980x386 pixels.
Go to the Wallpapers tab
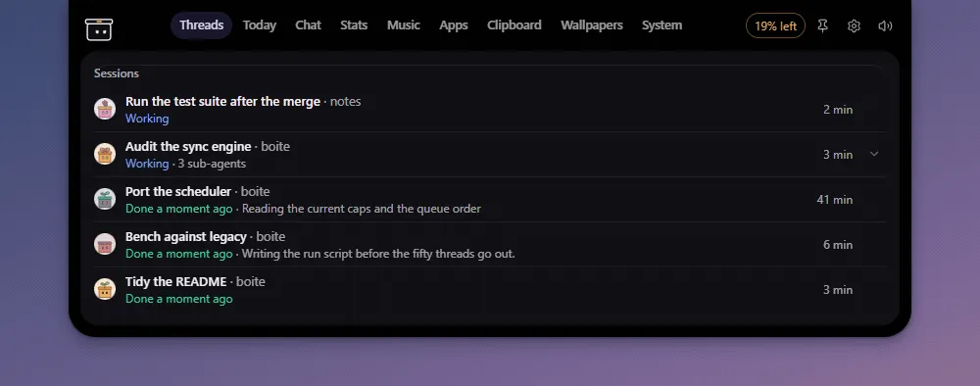(592, 25)
